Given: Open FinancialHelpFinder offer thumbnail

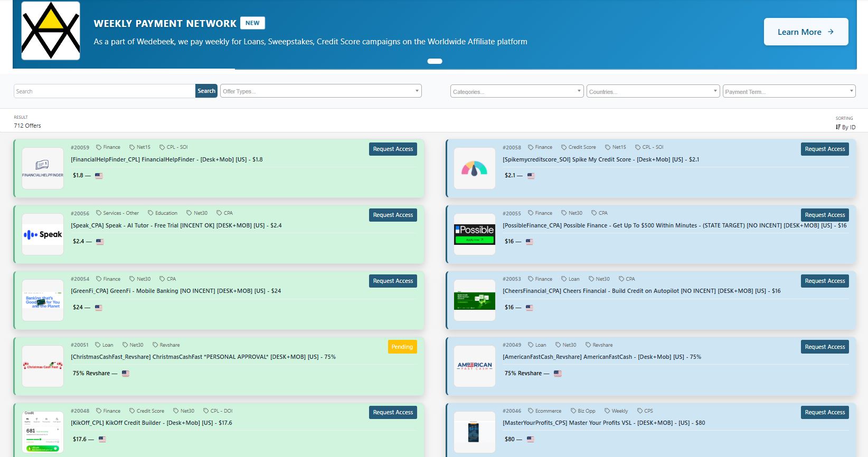Looking at the screenshot, I should tap(43, 168).
